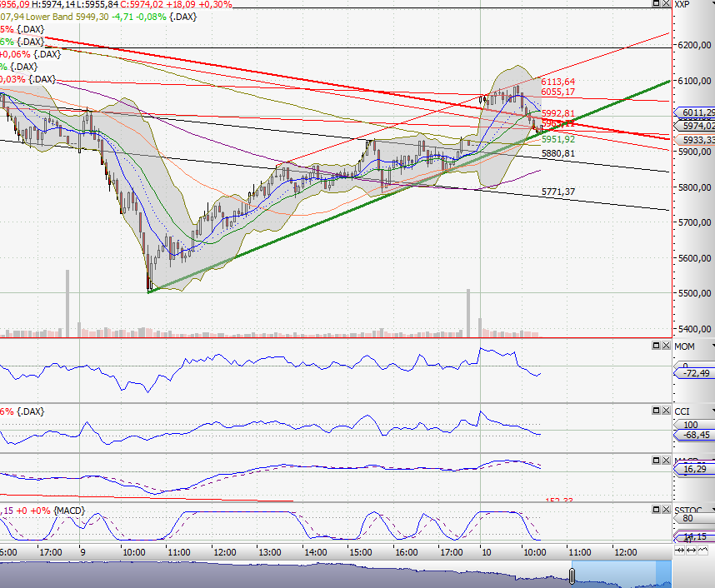The height and width of the screenshot is (588, 715).
Task: Click the 17:00 label on day 8
Action: (51, 552)
